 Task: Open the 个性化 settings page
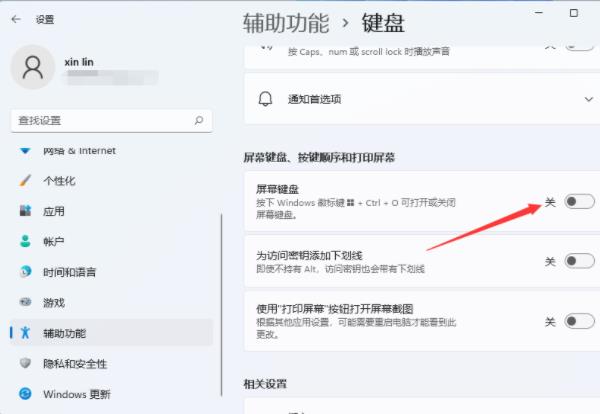coord(111,180)
